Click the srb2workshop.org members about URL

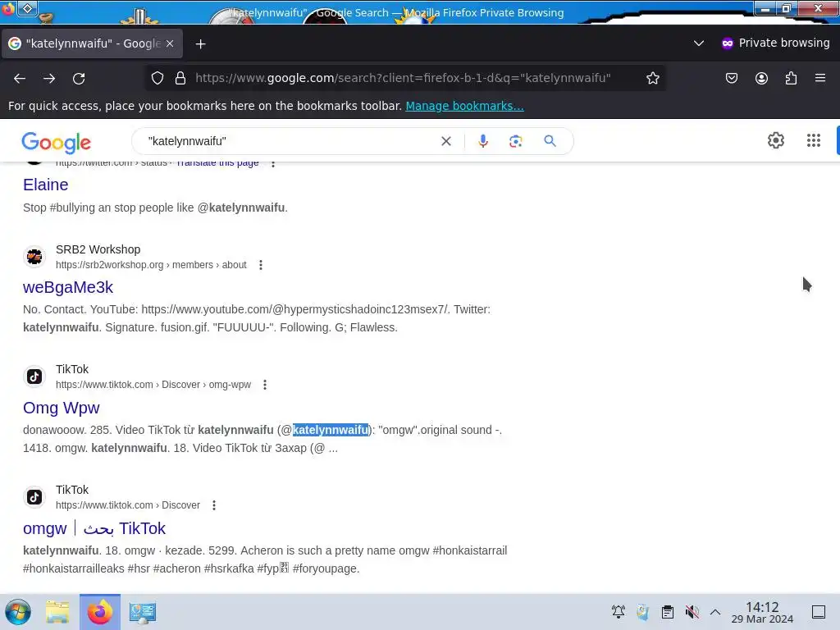pyautogui.click(x=151, y=265)
